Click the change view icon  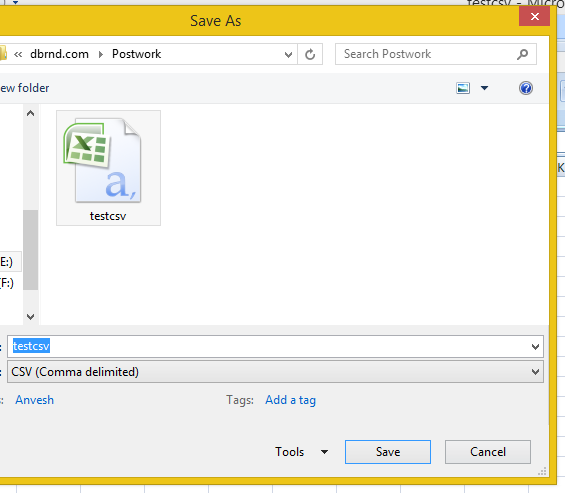pyautogui.click(x=463, y=88)
